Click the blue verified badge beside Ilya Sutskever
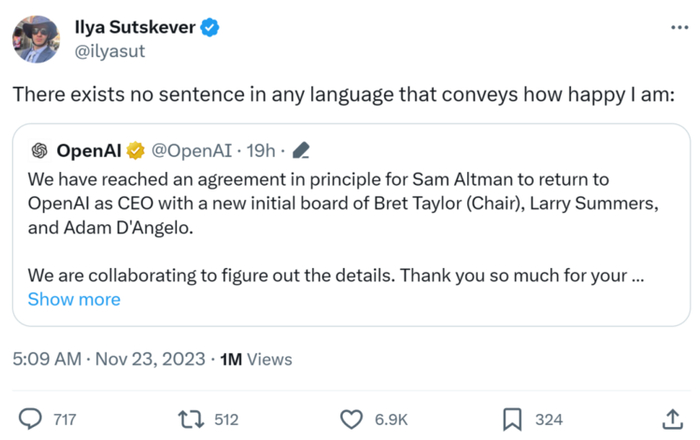This screenshot has width=700, height=440. 210,27
